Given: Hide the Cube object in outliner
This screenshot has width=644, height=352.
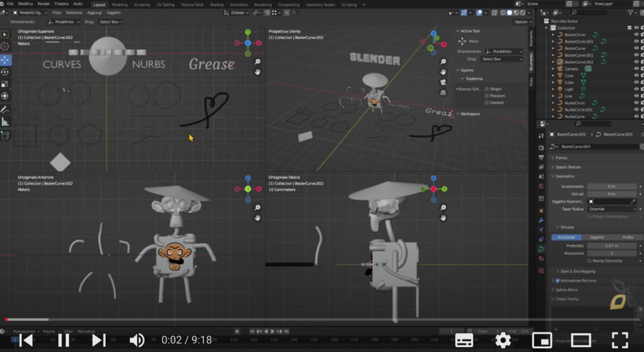Looking at the screenshot, I should tap(636, 82).
